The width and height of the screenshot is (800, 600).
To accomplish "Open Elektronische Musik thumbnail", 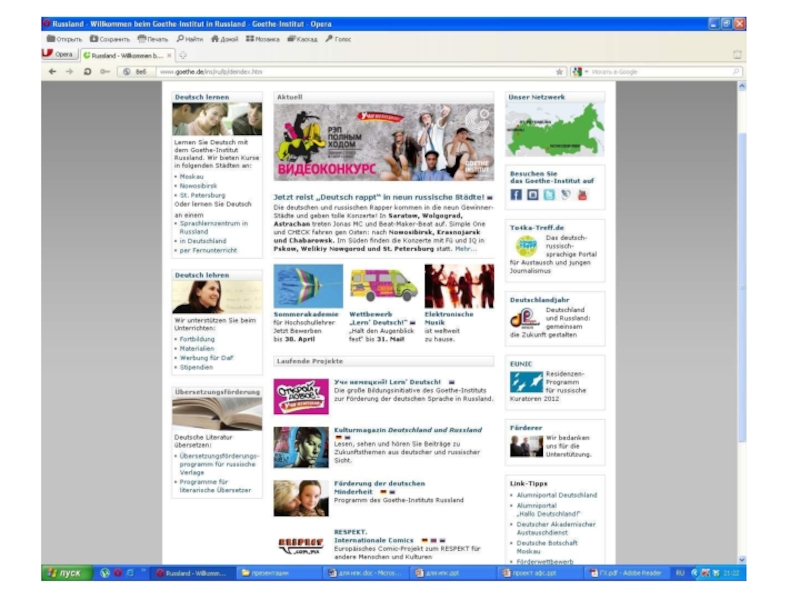I will click(x=459, y=286).
